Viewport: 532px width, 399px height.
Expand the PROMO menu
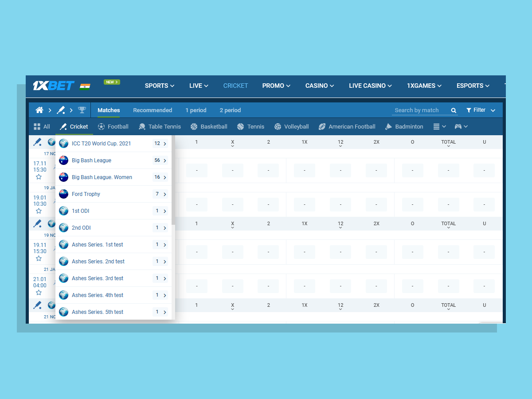pyautogui.click(x=276, y=86)
